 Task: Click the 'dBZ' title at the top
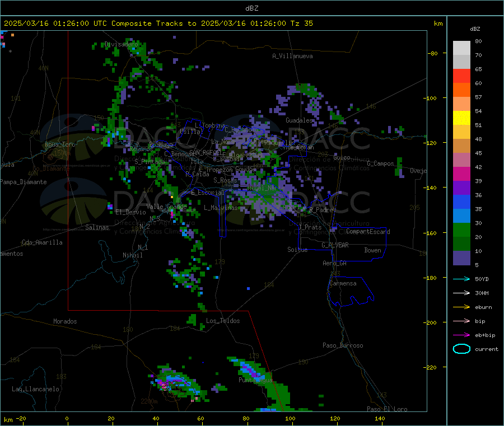[x=251, y=8]
